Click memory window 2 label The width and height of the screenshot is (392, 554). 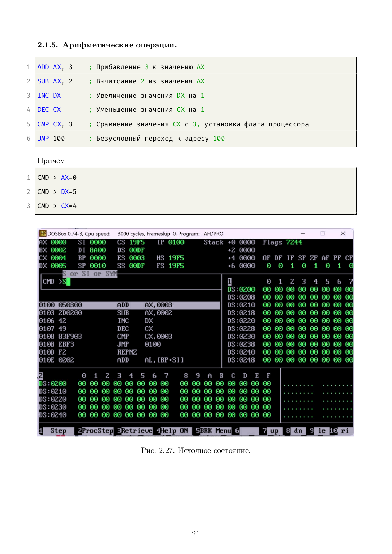tap(41, 376)
